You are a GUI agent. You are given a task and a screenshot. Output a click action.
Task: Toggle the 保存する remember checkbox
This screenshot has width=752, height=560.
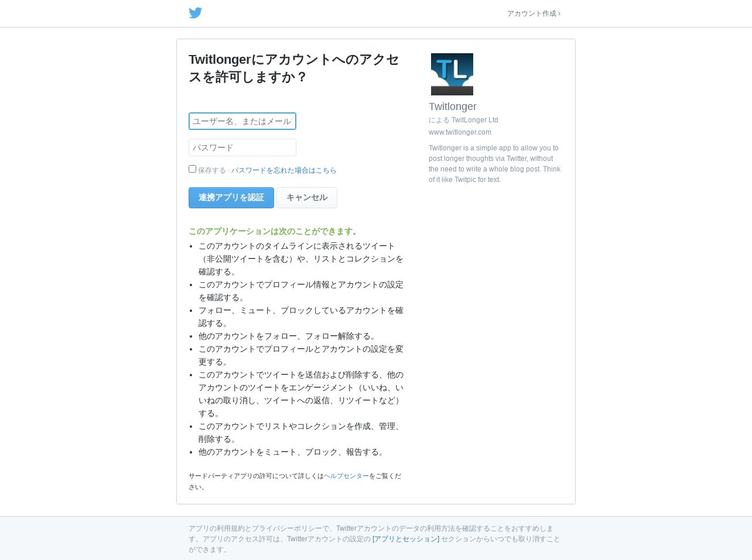click(192, 169)
